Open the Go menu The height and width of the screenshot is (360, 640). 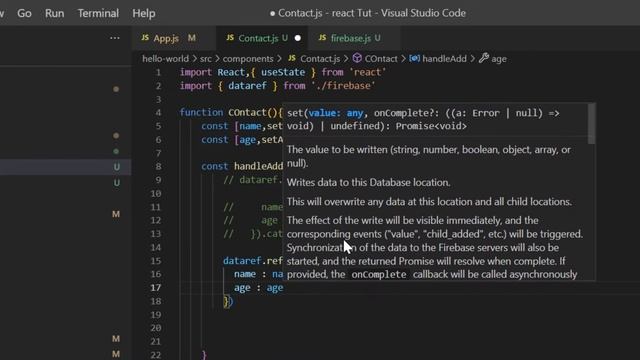pos(24,13)
